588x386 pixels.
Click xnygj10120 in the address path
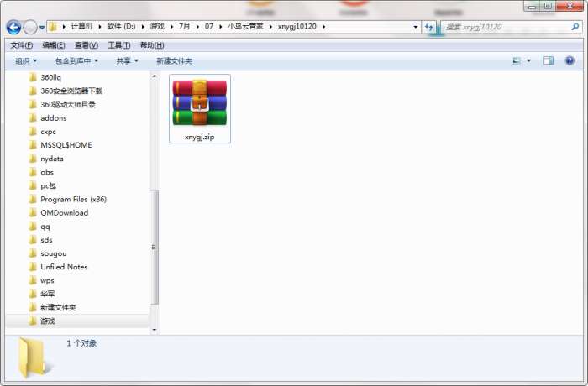click(297, 27)
